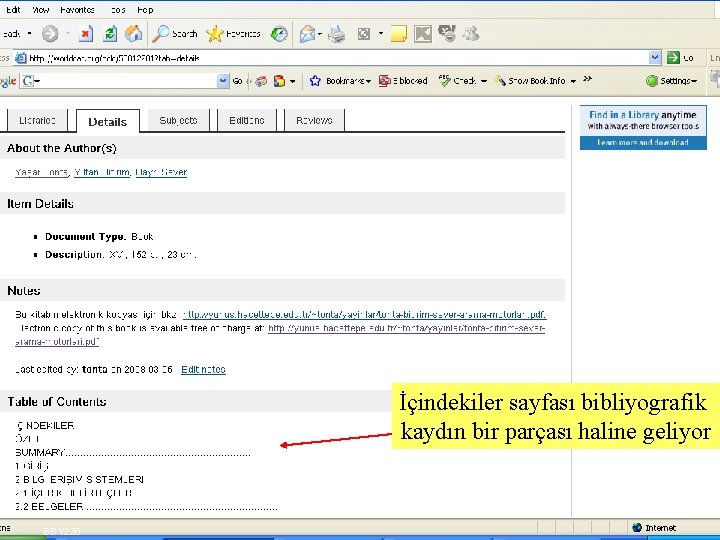This screenshot has width=720, height=540.
Task: Switch to the Subjects tab
Action: pos(178,120)
